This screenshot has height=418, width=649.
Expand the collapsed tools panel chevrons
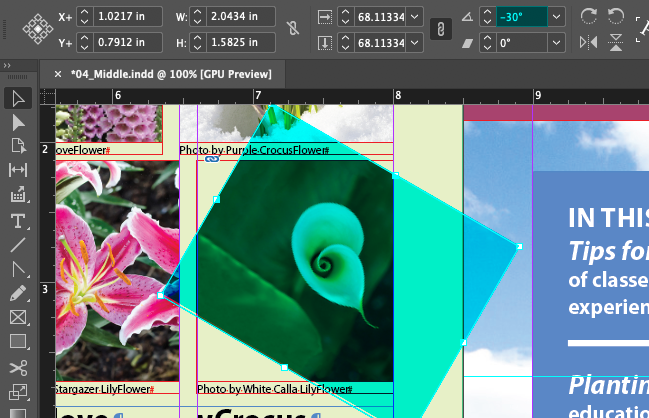[7, 65]
